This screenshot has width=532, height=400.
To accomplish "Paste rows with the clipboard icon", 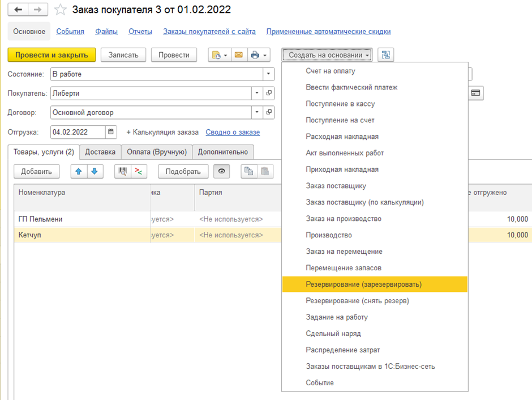I will coord(265,172).
